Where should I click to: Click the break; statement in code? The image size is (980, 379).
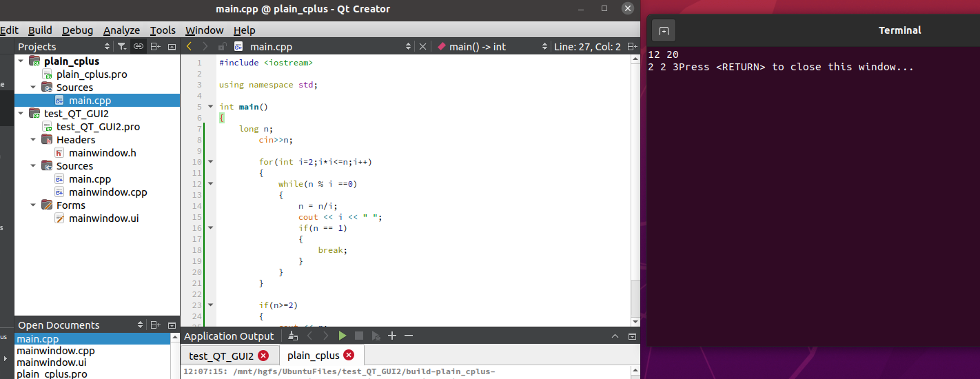(x=332, y=250)
